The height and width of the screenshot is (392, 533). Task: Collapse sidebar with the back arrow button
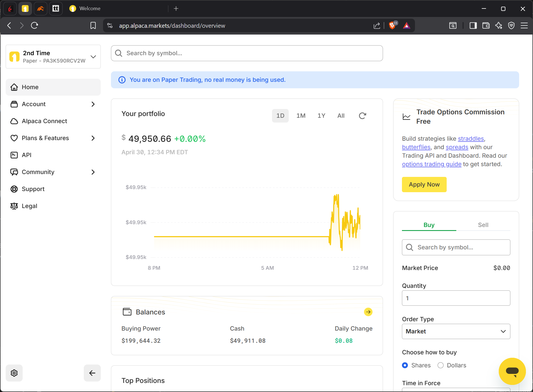(x=92, y=373)
